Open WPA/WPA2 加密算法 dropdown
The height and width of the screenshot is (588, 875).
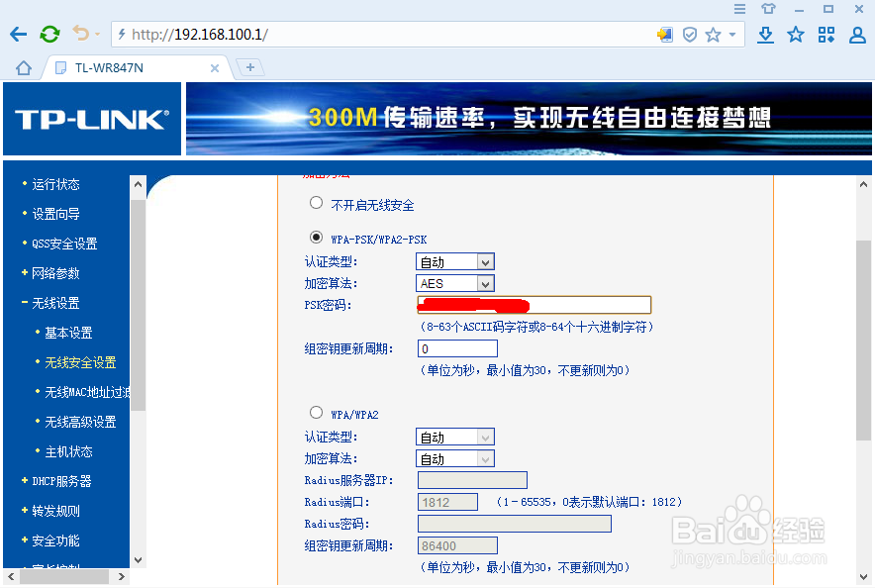click(454, 458)
